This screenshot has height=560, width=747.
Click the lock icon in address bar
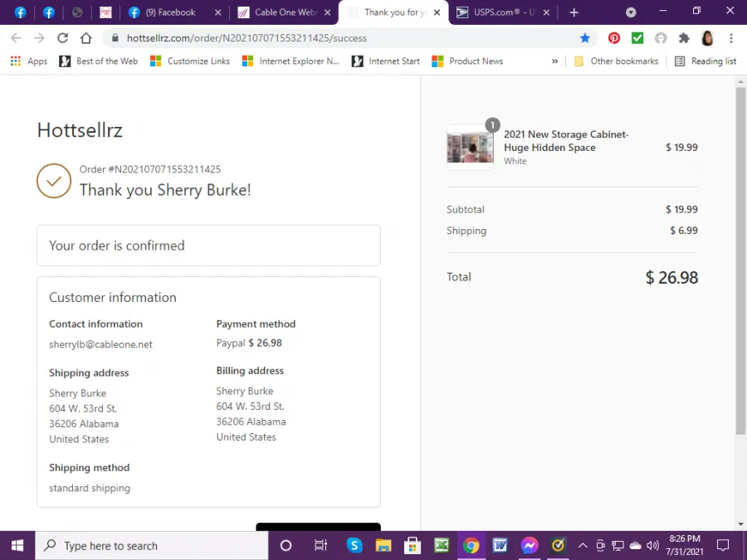(x=115, y=38)
